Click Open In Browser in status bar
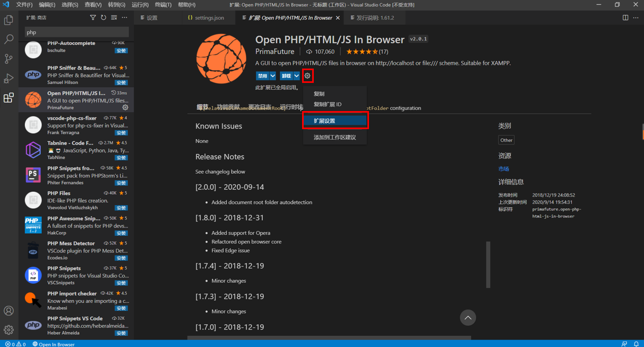 coord(54,344)
